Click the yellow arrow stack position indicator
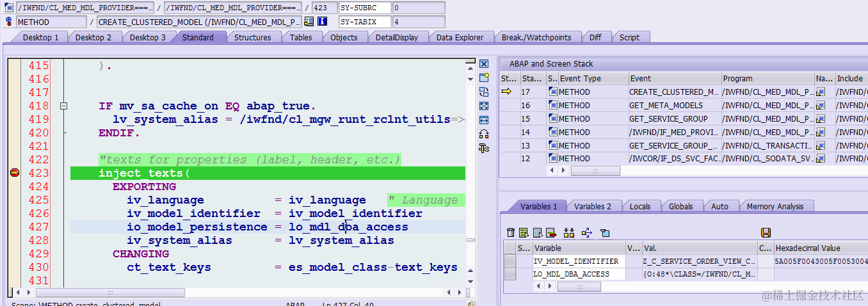Viewport: 868px width, 306px height. [506, 92]
